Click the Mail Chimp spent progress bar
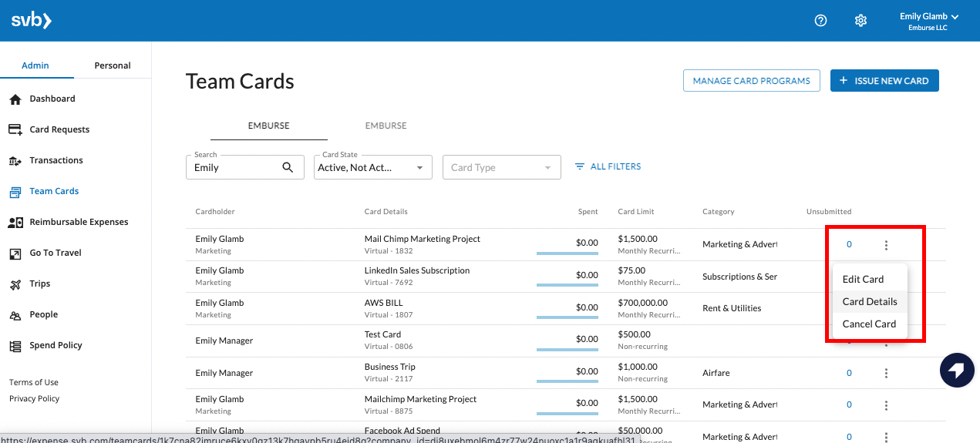 pyautogui.click(x=567, y=253)
